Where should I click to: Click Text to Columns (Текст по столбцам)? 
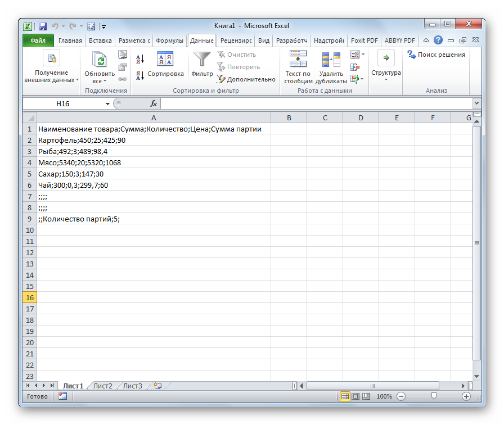tap(298, 67)
